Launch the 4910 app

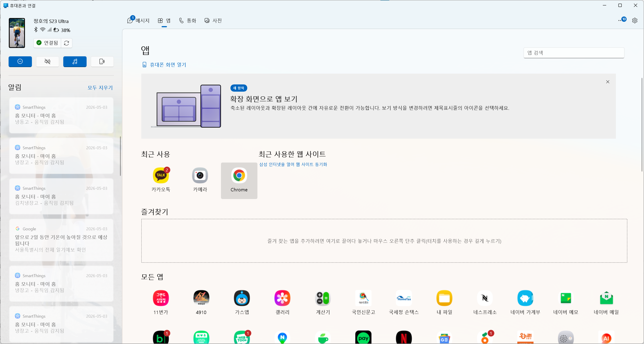coord(201,303)
